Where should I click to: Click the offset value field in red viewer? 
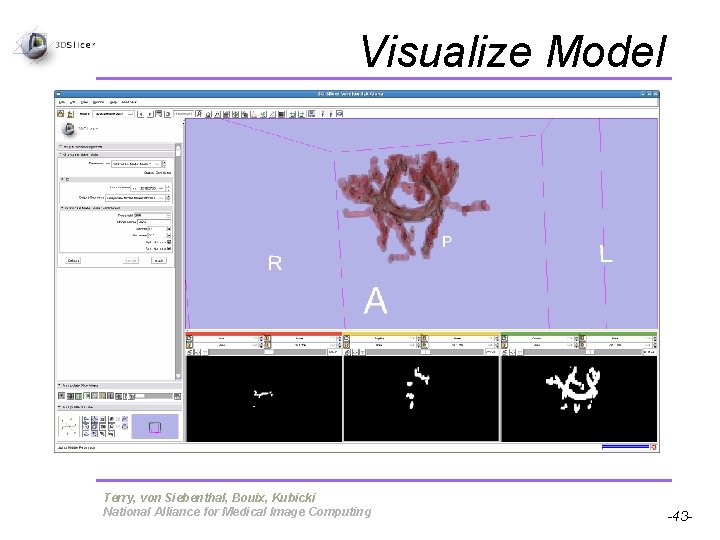point(334,352)
